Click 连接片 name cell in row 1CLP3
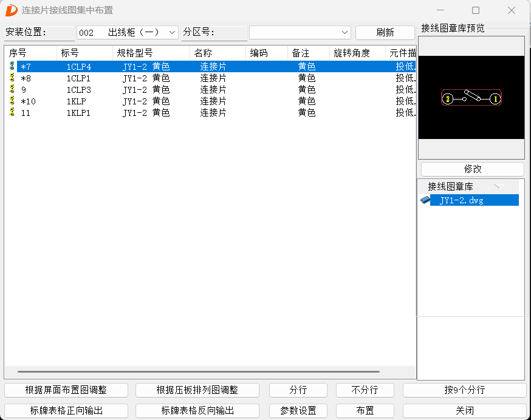The width and height of the screenshot is (531, 420). (x=213, y=90)
